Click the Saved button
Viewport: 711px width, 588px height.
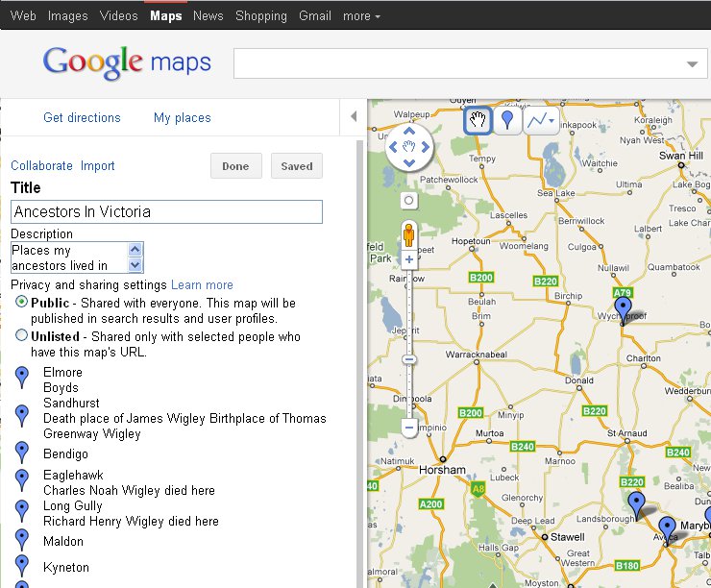[297, 166]
